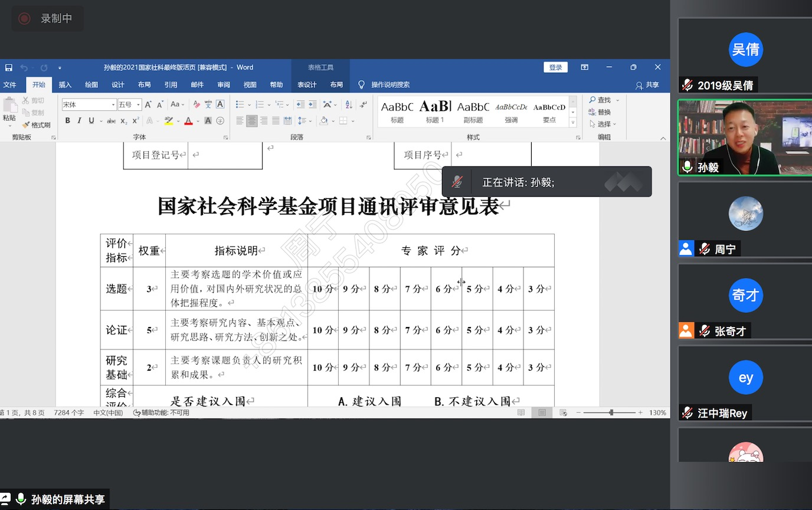812x510 pixels.
Task: Click the 共享 (Share) button
Action: coord(647,85)
